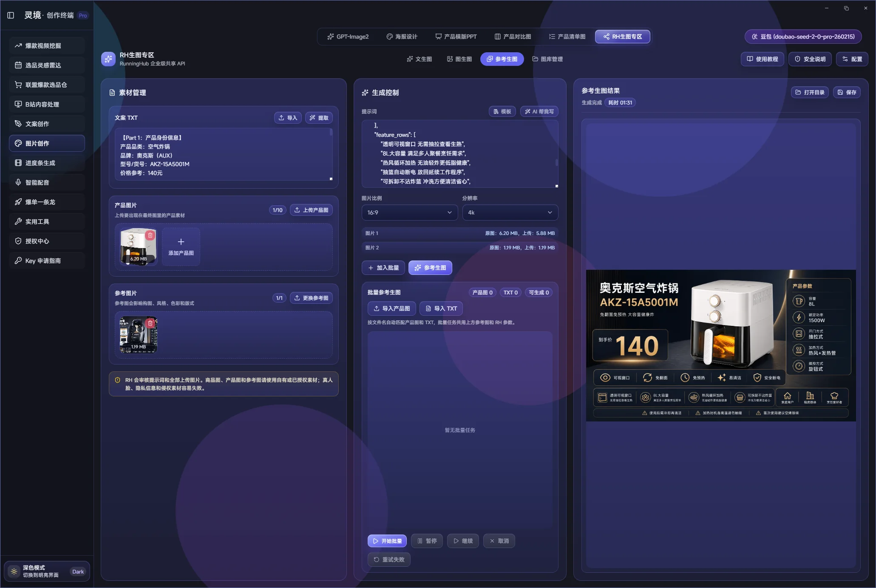This screenshot has height=588, width=876.
Task: Click AI 帮我写 button
Action: click(x=539, y=111)
